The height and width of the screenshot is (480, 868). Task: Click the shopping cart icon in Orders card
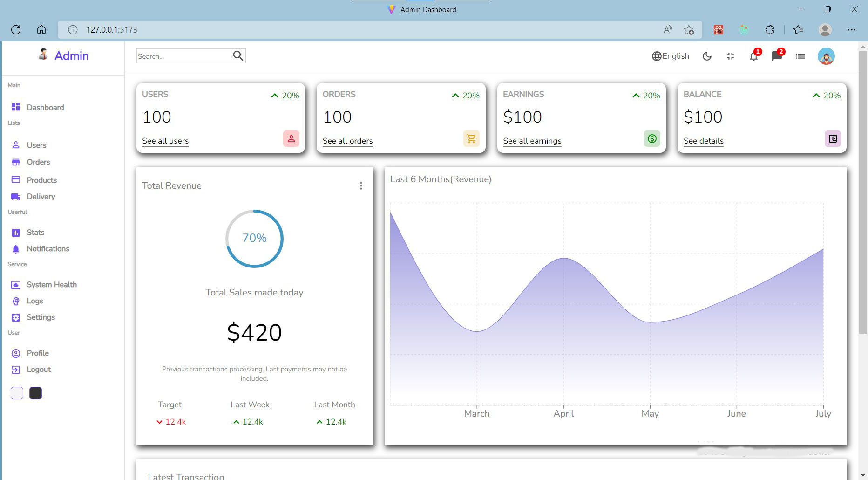pos(471,139)
